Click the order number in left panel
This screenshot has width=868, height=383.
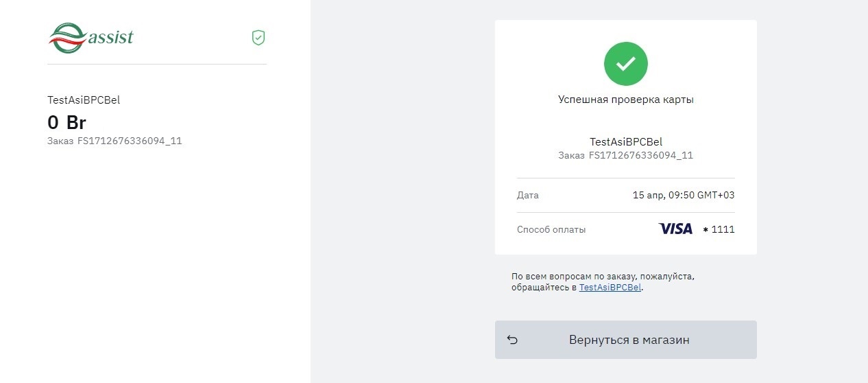pos(129,141)
